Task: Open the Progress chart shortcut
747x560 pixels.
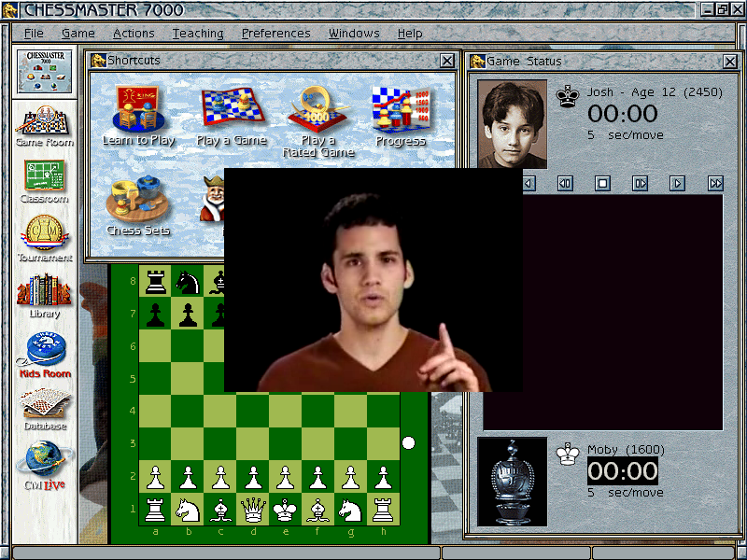Action: click(x=401, y=117)
